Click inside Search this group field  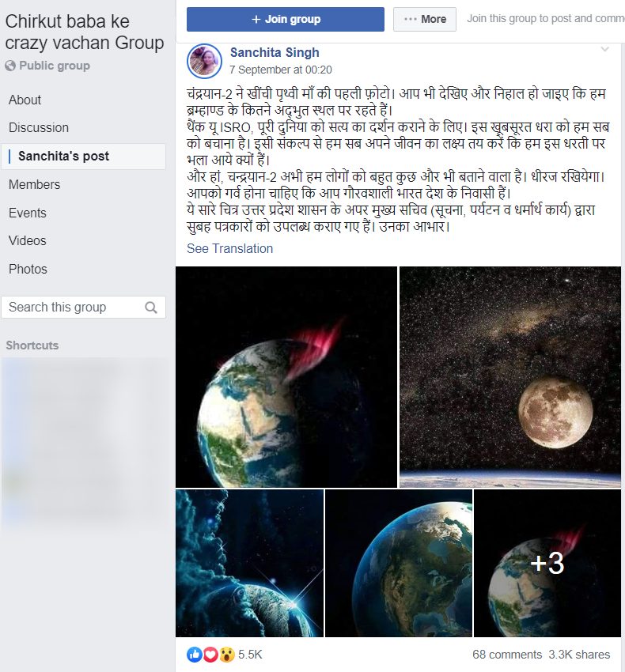pyautogui.click(x=83, y=308)
